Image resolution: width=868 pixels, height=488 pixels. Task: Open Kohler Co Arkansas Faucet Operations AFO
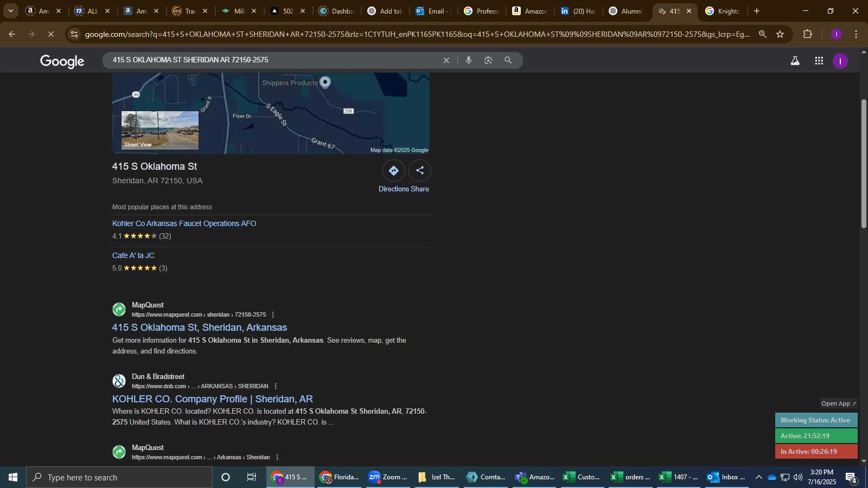(x=184, y=223)
